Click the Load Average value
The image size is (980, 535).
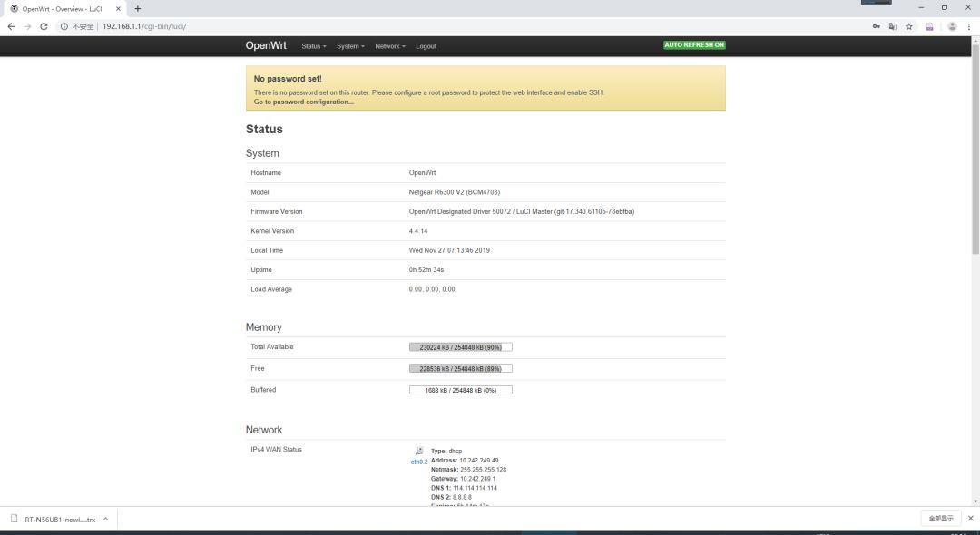pos(432,289)
